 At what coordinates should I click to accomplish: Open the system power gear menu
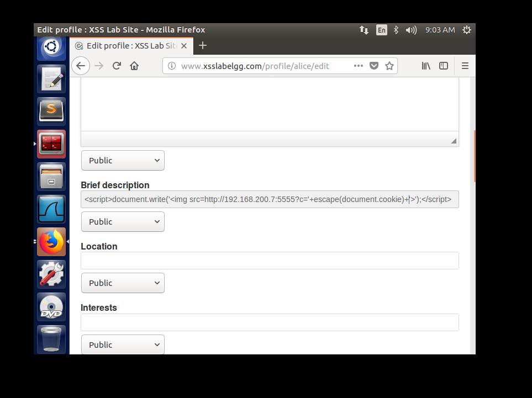pos(467,30)
